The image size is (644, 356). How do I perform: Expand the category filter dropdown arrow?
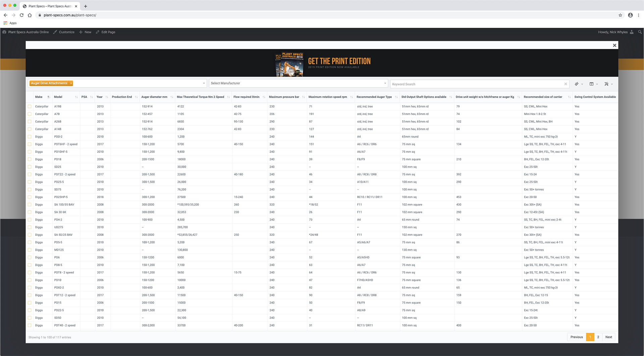204,83
